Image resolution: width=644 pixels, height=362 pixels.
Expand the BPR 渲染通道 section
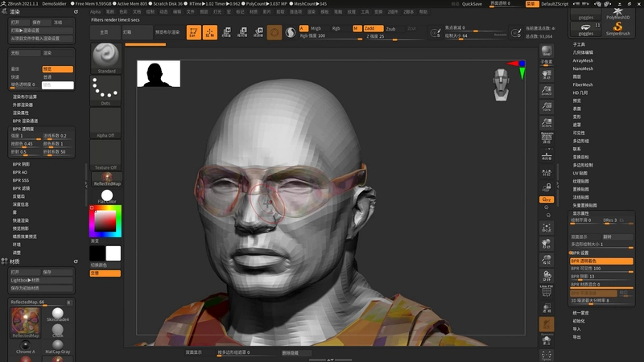click(26, 121)
